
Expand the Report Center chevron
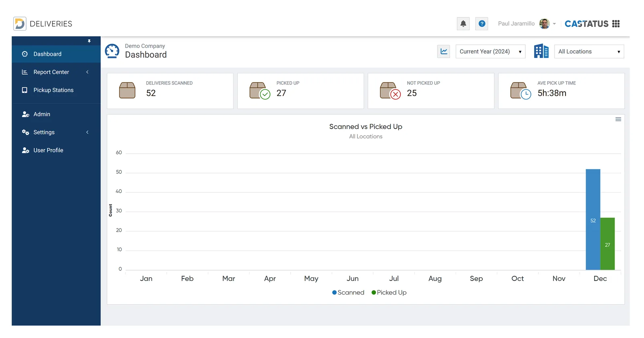click(x=87, y=72)
